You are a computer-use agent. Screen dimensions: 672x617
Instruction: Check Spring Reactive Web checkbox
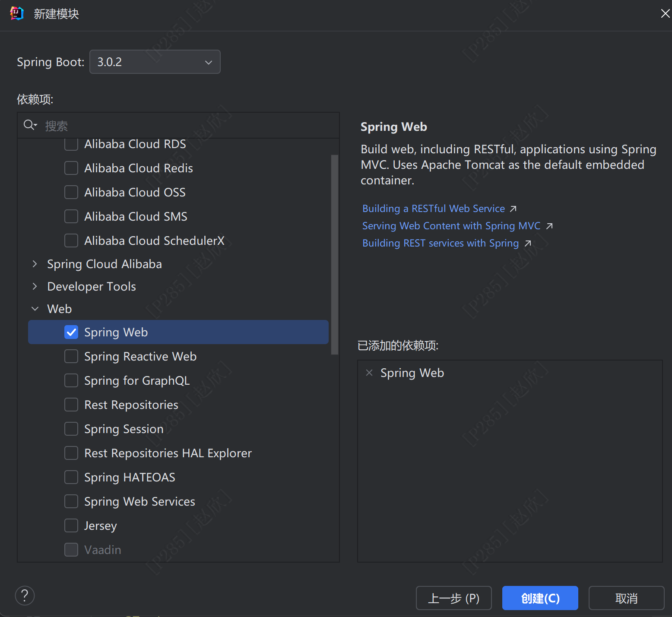[71, 356]
